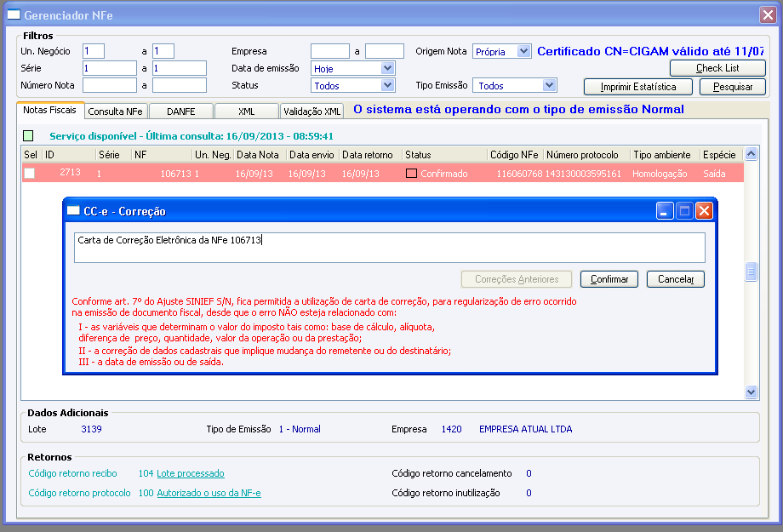
Task: Click the first Un. Negócio field
Action: [x=94, y=51]
